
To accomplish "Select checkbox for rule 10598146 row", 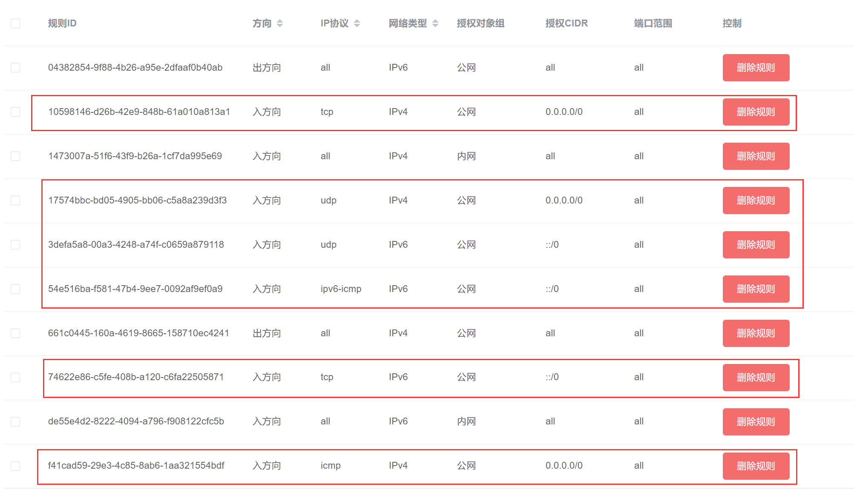I will point(15,112).
